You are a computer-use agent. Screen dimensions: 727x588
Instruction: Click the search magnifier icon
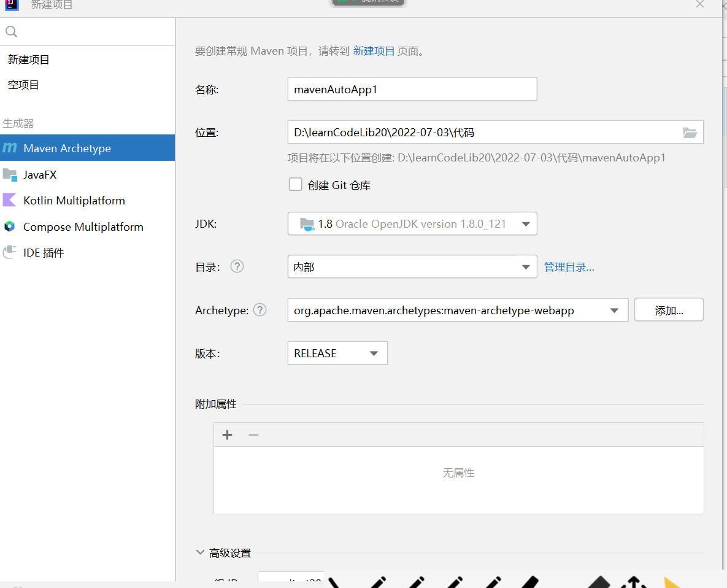(x=11, y=31)
